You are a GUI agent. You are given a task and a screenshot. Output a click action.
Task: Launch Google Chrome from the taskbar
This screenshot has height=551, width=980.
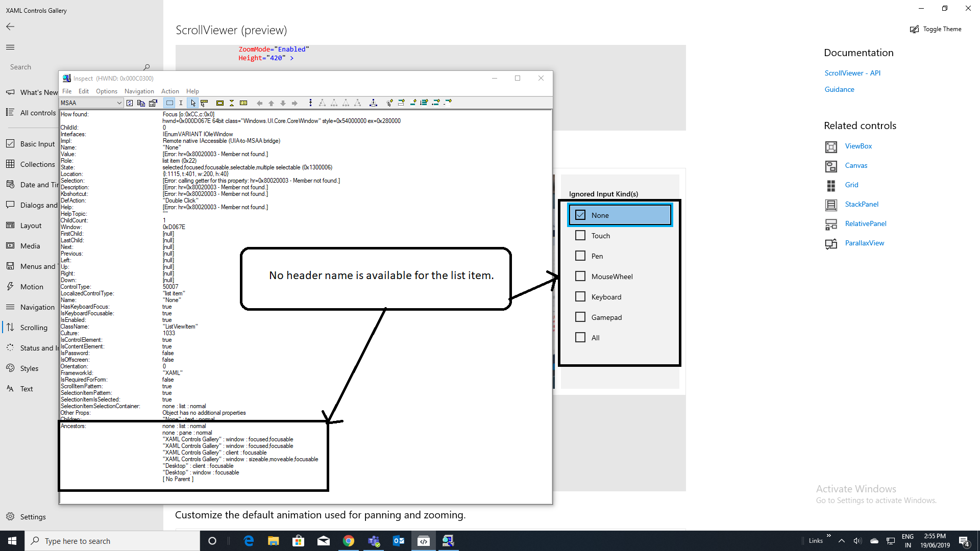point(349,540)
